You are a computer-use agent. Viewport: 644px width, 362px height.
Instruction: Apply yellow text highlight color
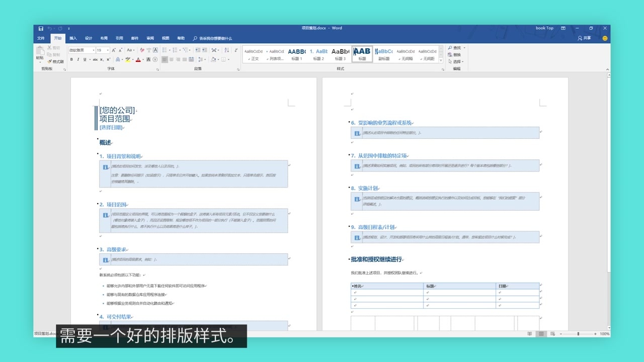[128, 59]
